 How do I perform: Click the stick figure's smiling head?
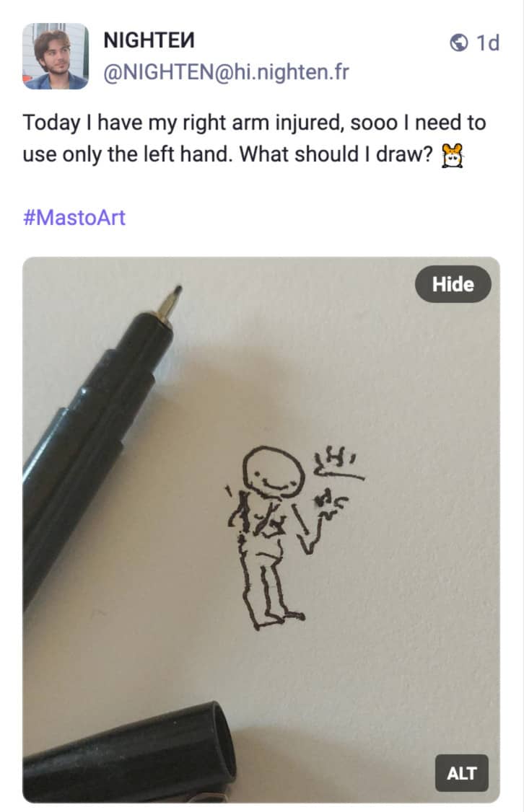click(x=266, y=471)
